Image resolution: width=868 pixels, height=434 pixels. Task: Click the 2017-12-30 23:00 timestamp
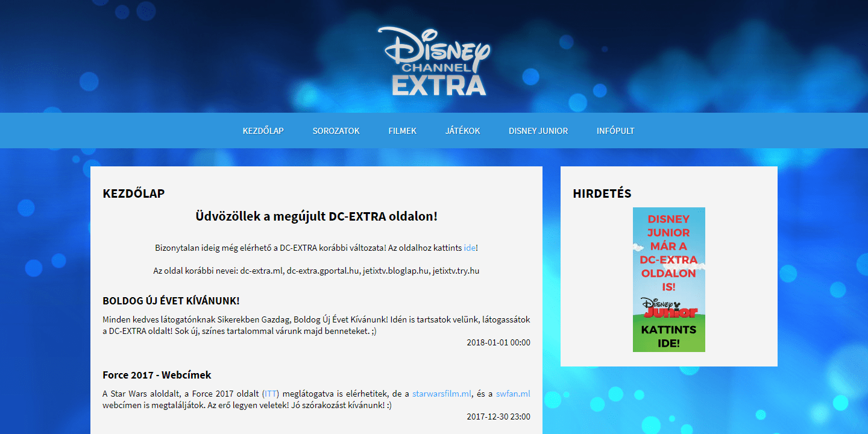pos(498,417)
